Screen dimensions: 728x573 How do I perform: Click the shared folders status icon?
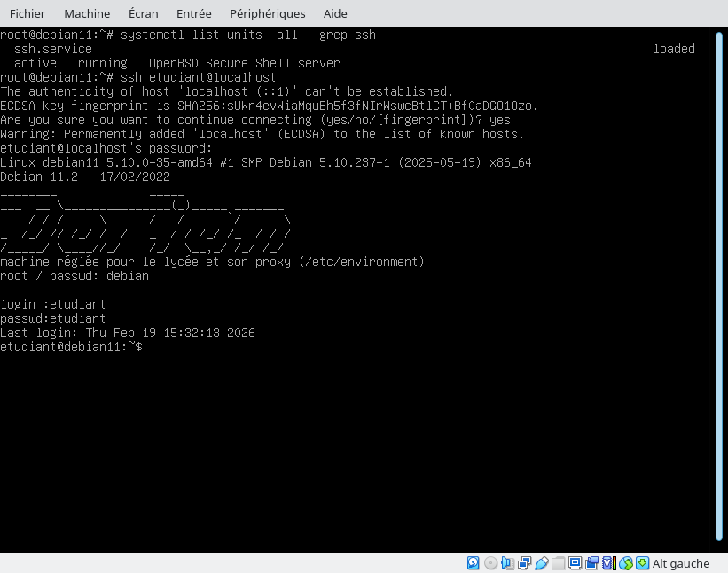tap(558, 563)
